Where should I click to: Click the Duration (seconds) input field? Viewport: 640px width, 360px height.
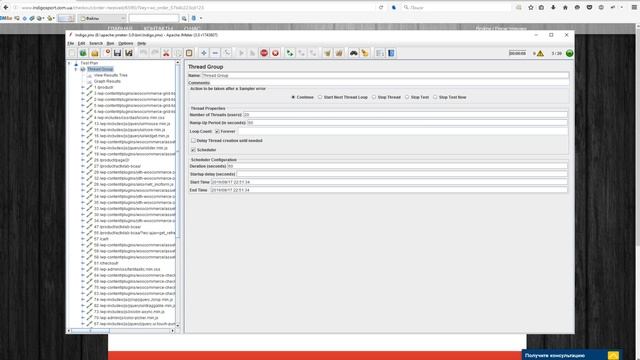[x=397, y=166]
